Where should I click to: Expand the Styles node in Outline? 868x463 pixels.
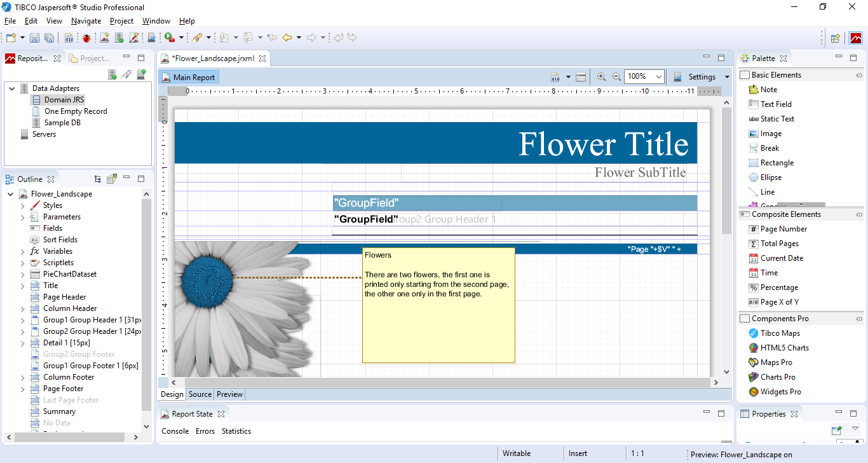[23, 205]
